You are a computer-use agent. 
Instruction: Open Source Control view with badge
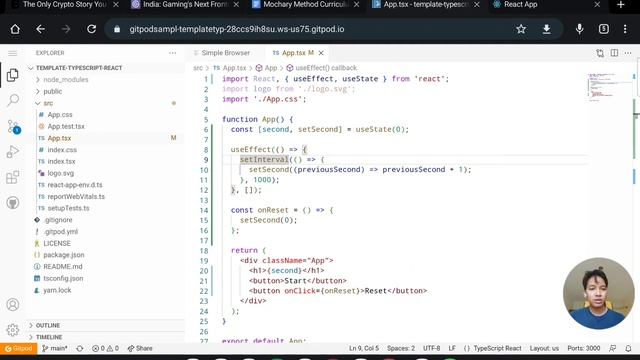coord(13,127)
